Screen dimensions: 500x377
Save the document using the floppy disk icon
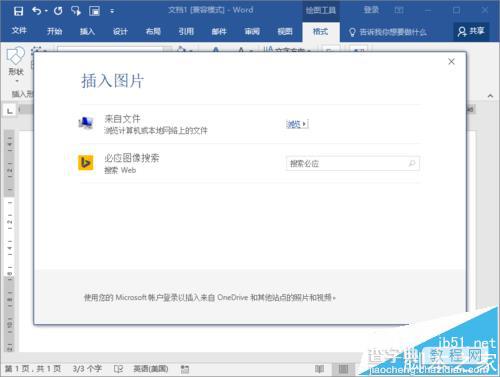[x=18, y=11]
